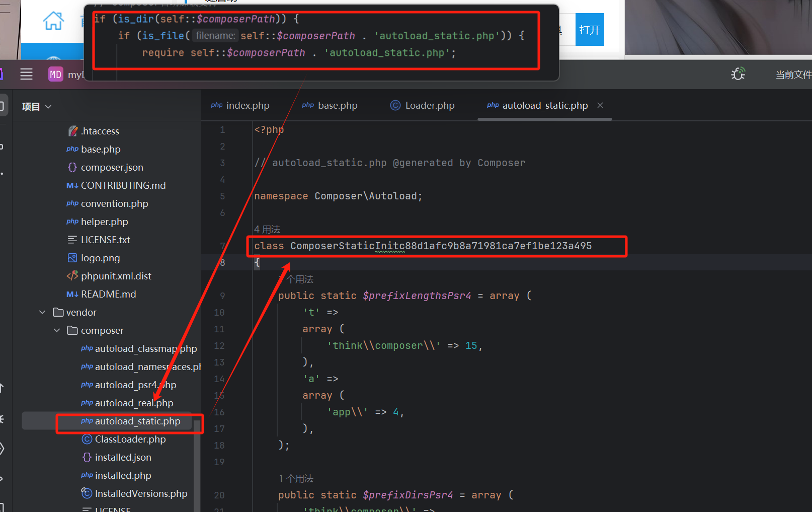812x512 pixels.
Task: Click the README.md markdown icon
Action: [72, 295]
